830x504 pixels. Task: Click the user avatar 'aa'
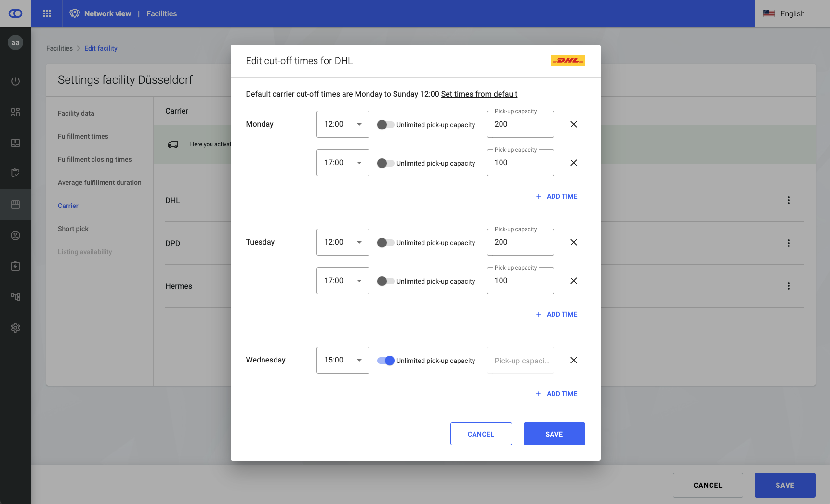15,43
